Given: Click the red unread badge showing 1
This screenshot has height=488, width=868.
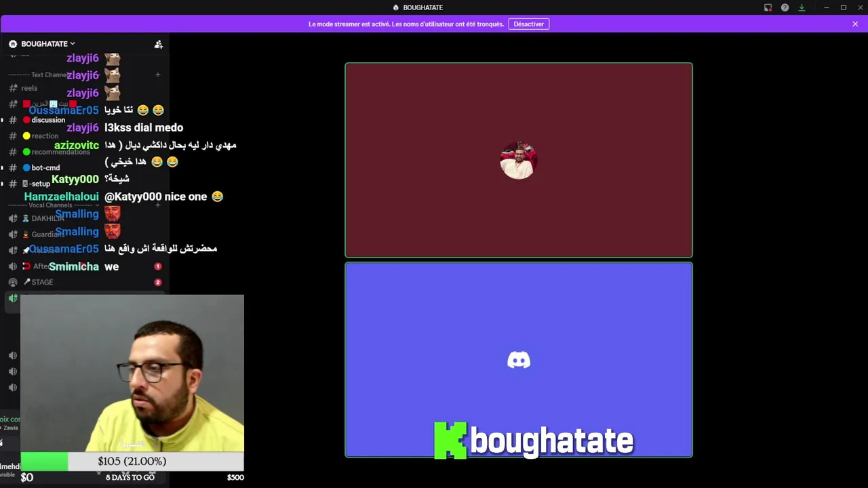Looking at the screenshot, I should point(158,266).
